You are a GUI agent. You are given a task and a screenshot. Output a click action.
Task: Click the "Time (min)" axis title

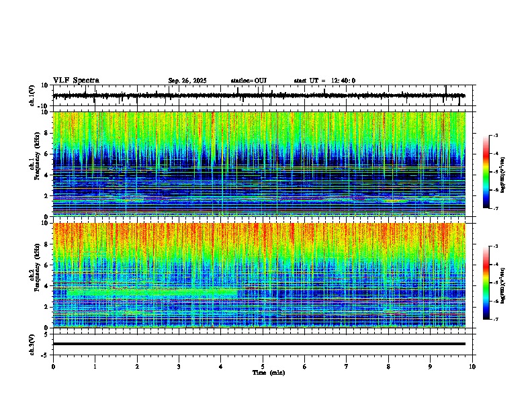(269, 373)
